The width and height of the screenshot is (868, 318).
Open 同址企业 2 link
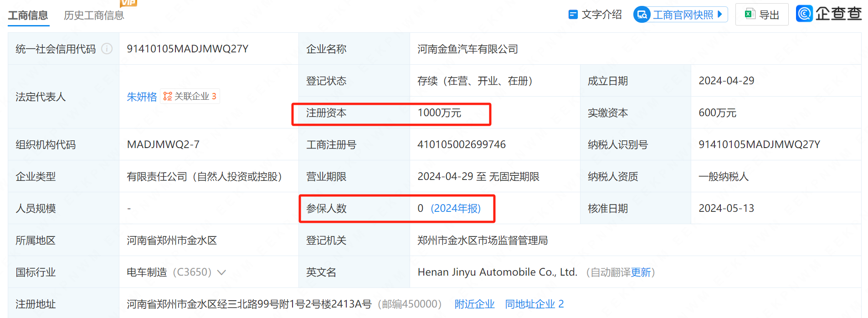[x=534, y=304]
